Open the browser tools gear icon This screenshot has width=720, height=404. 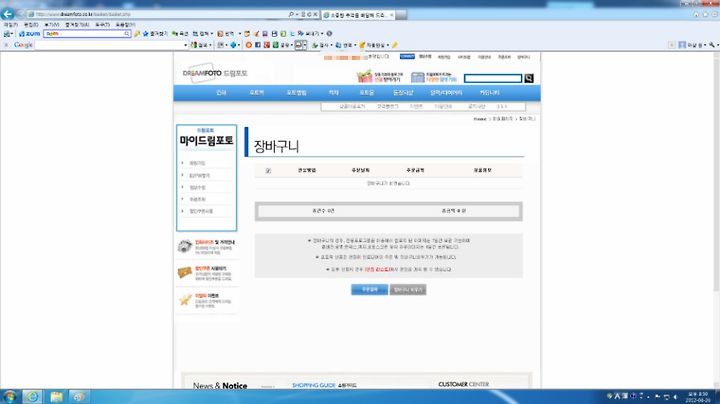(715, 15)
